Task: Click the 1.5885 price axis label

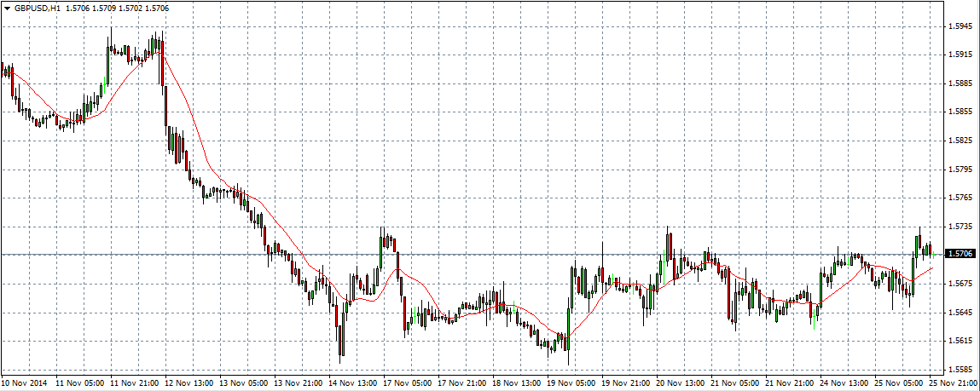Action: pos(960,83)
